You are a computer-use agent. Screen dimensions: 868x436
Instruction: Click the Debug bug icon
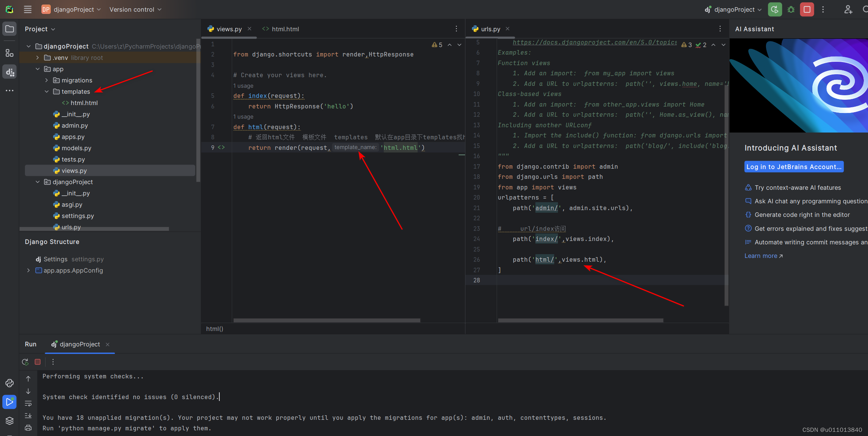tap(791, 9)
